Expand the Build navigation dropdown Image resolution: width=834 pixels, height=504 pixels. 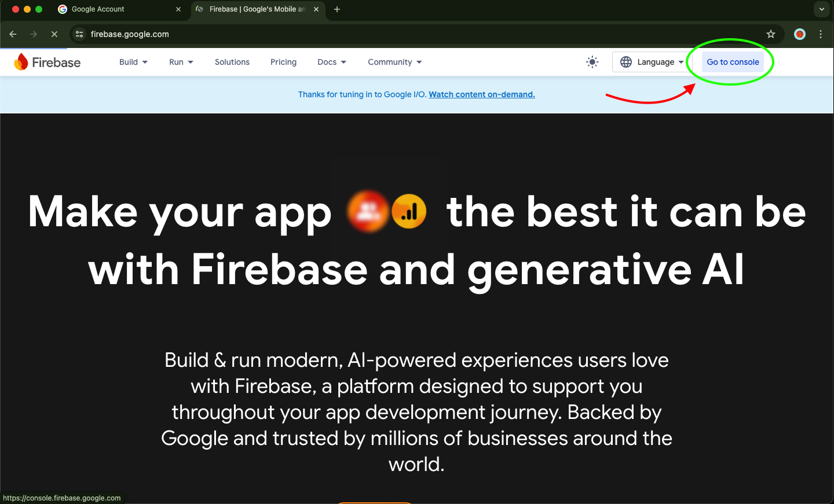tap(133, 62)
